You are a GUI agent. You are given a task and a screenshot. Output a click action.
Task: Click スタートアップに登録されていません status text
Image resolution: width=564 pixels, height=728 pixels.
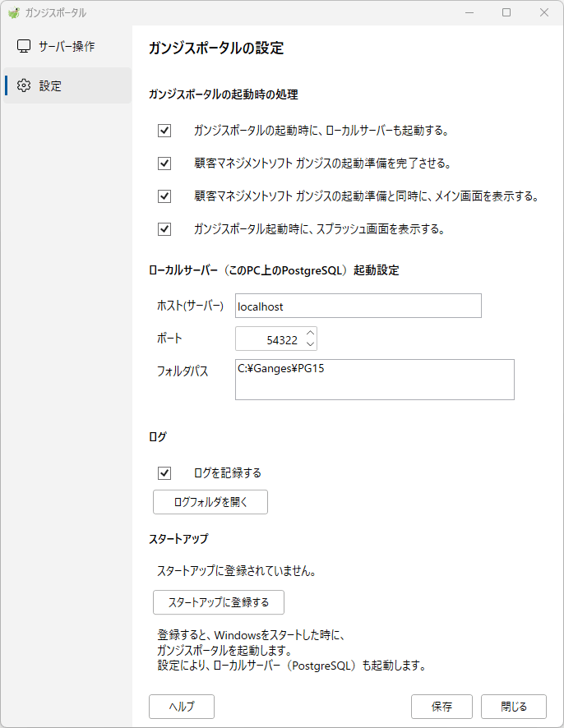[237, 570]
